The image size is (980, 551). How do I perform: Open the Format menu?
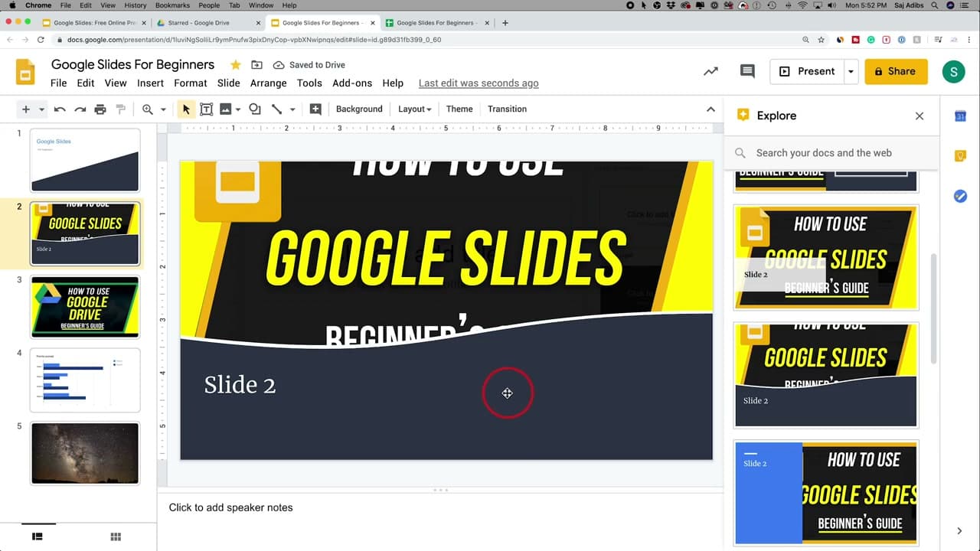[x=191, y=83]
